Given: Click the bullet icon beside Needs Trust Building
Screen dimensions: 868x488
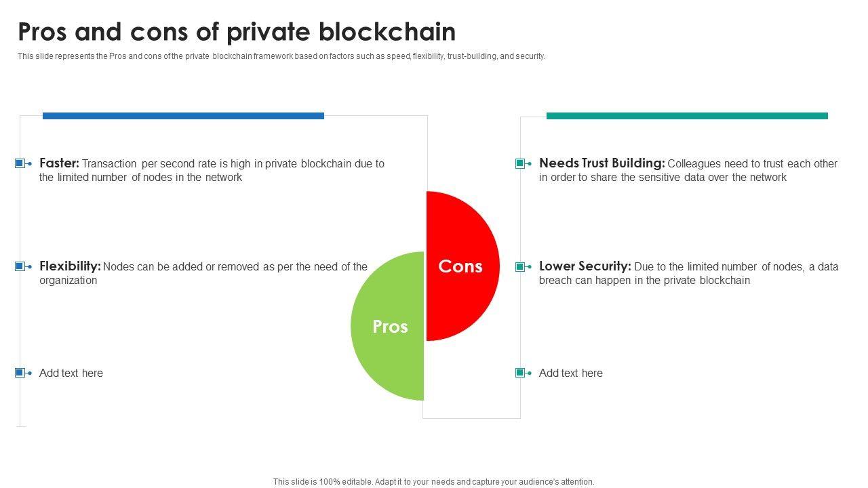Looking at the screenshot, I should (520, 163).
